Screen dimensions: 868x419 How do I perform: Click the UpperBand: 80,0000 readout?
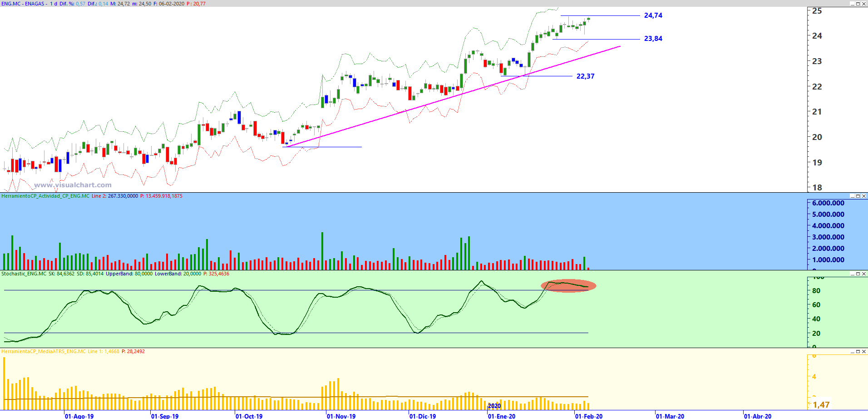tap(129, 274)
